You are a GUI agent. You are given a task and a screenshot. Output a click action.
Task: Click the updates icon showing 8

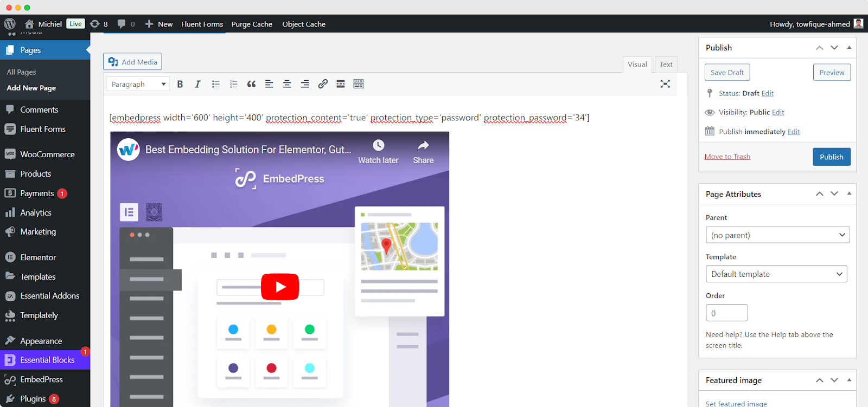coord(95,24)
